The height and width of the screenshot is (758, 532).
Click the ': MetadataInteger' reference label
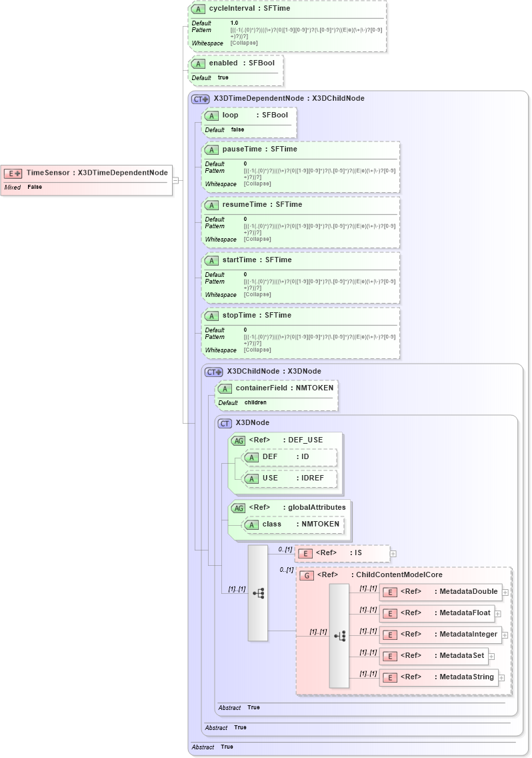466,635
